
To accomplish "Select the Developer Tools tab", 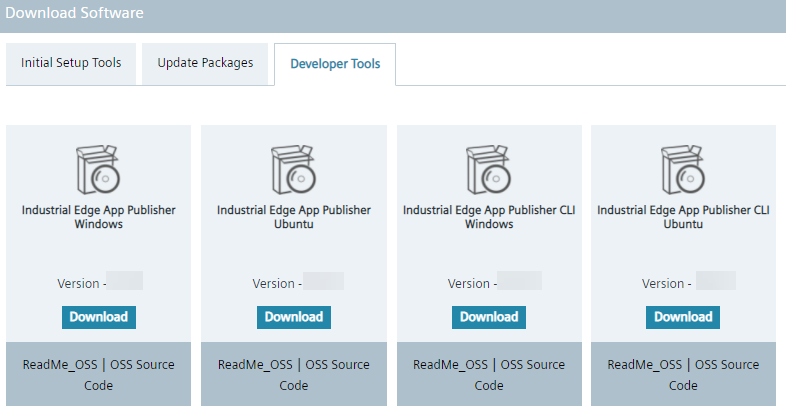I will (335, 64).
